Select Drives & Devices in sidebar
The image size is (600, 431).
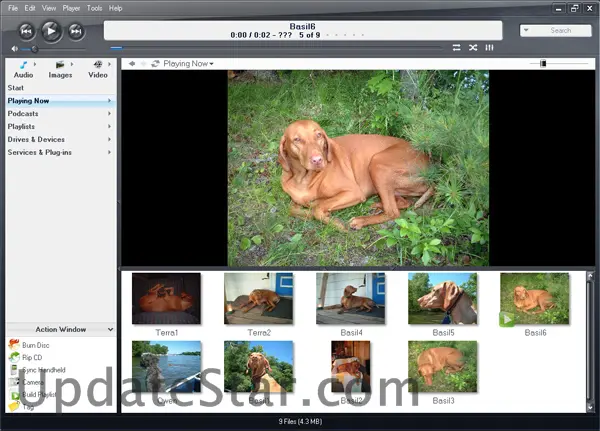(36, 140)
